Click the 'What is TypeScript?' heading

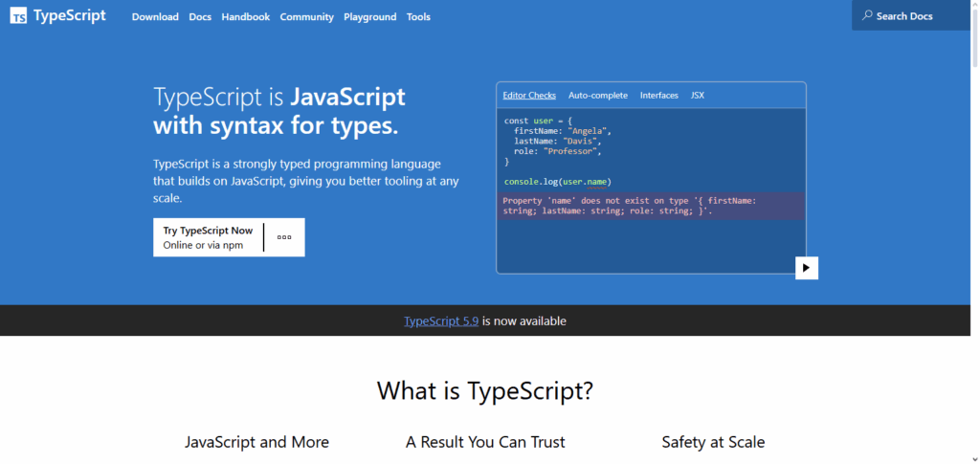coord(485,390)
